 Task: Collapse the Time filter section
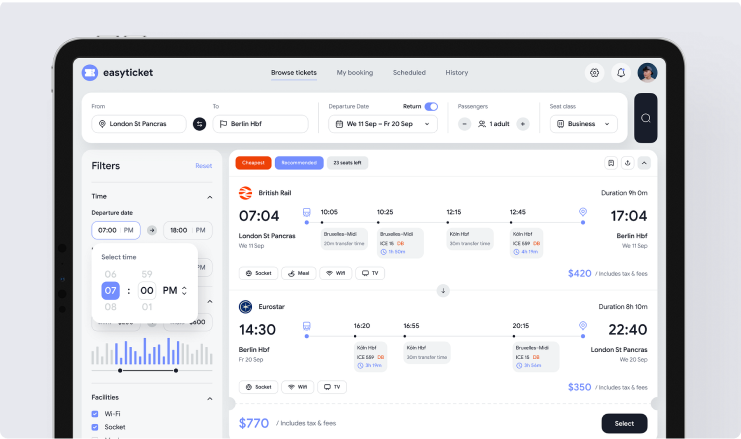coord(209,197)
